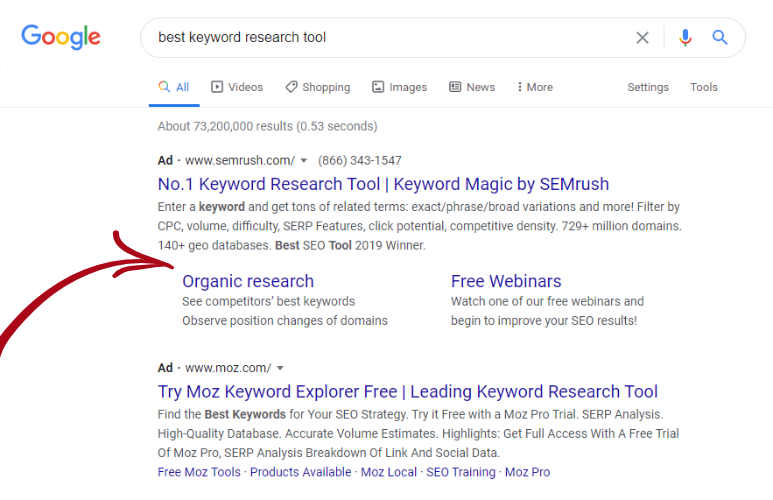This screenshot has width=773, height=500.
Task: Click the News tab newspaper icon
Action: (455, 87)
